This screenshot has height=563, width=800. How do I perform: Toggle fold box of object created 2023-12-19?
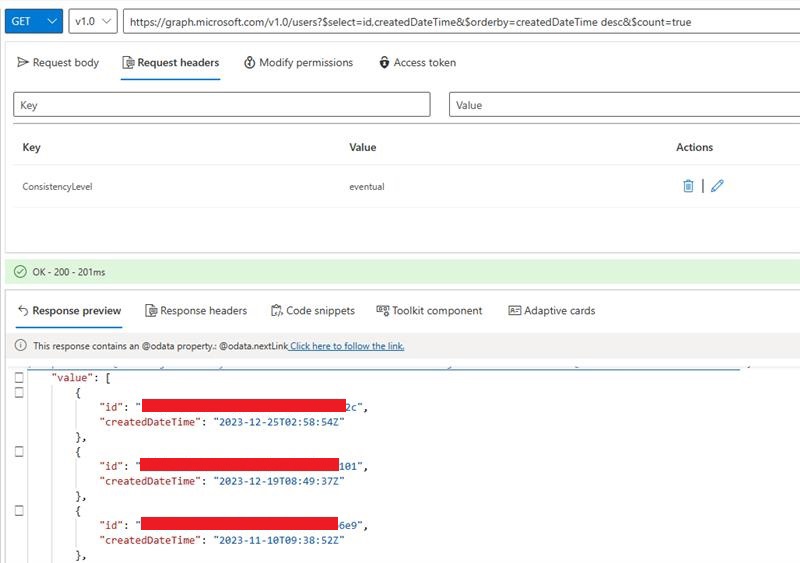click(x=19, y=452)
